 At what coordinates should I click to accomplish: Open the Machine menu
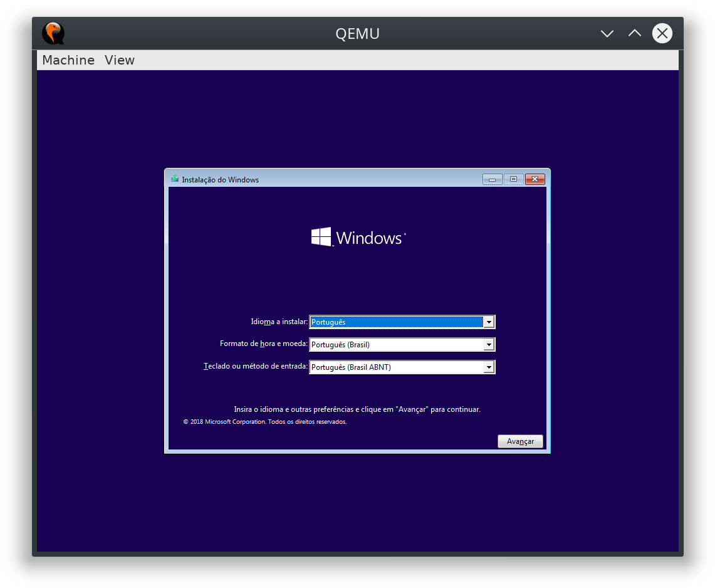[68, 60]
